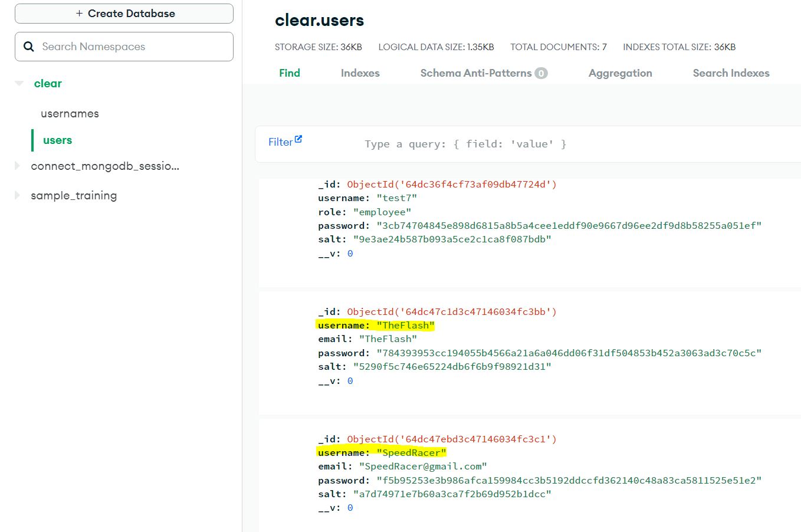Screen dimensions: 801x532
Task: Switch to the Find tab
Action: 289,73
